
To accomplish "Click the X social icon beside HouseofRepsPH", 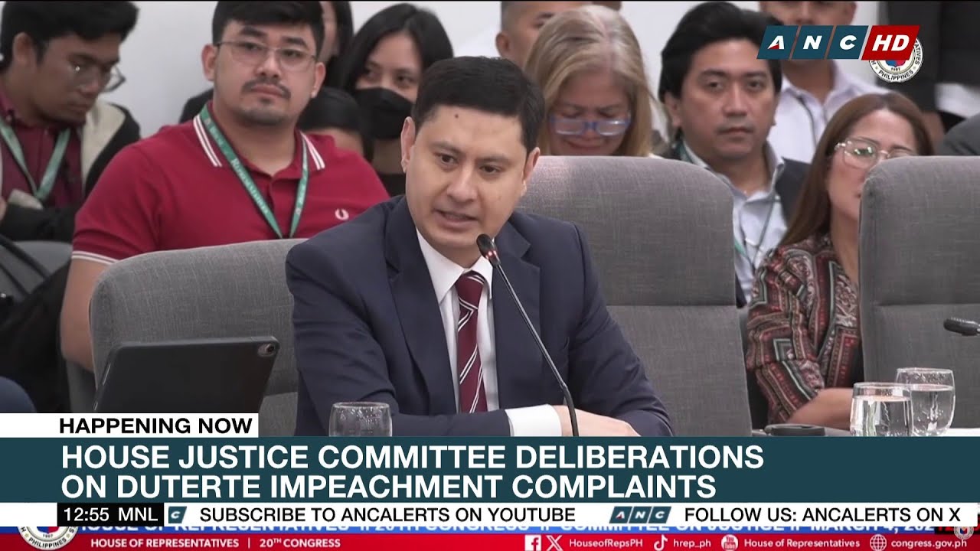I will pyautogui.click(x=554, y=543).
